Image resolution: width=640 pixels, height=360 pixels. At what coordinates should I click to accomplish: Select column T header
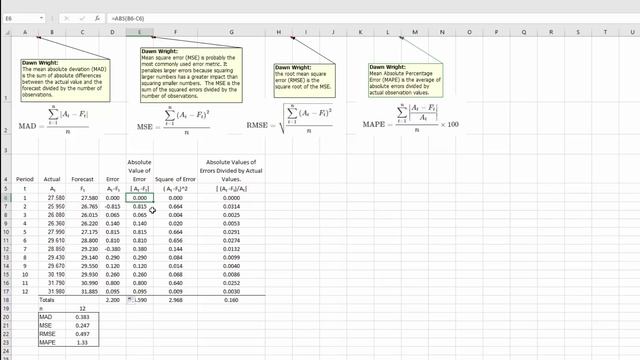605,32
